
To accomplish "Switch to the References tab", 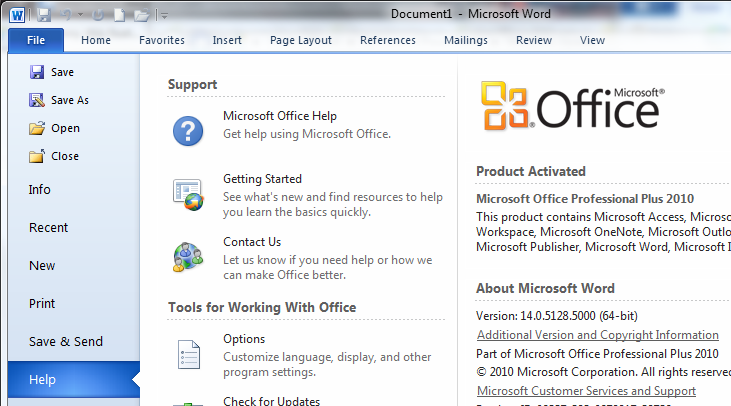I will [x=388, y=40].
